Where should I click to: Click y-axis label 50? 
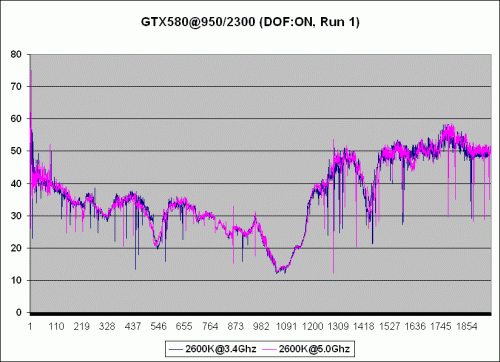tap(16, 151)
